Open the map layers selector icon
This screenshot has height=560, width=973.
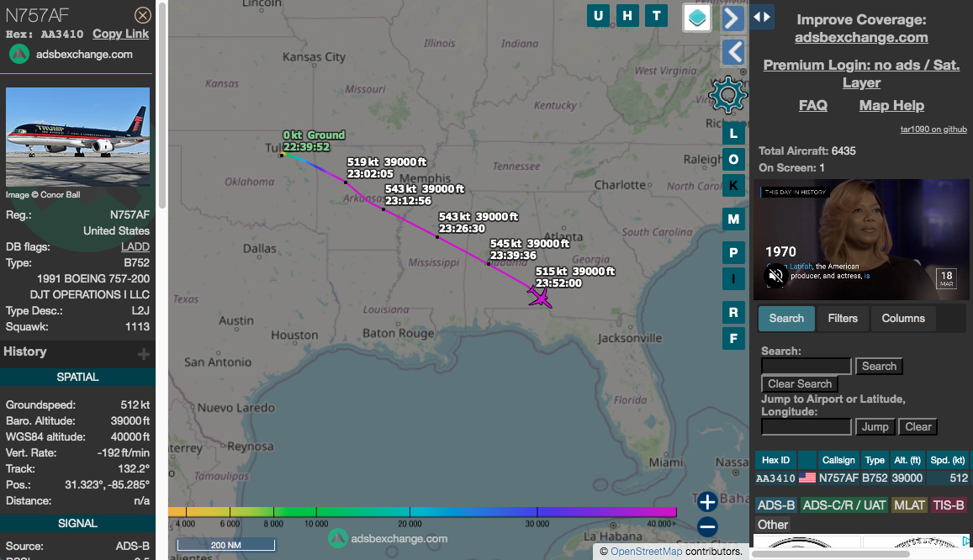coord(697,18)
